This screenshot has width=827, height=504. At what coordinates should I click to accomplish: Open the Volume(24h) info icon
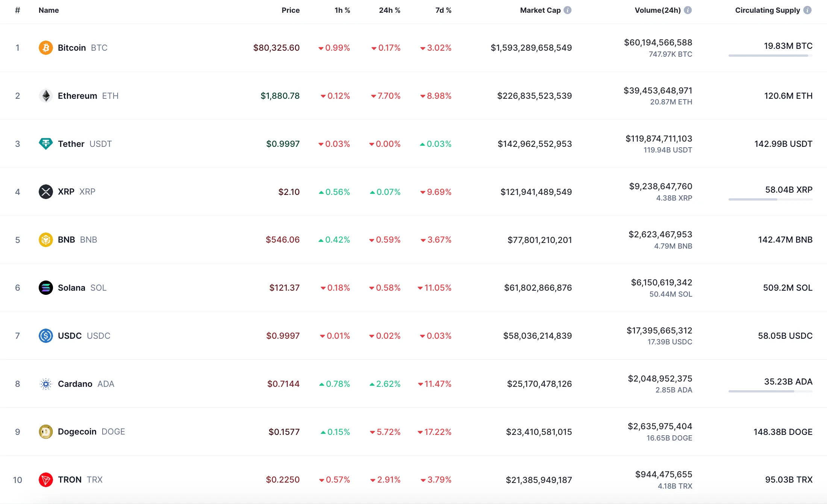(688, 10)
